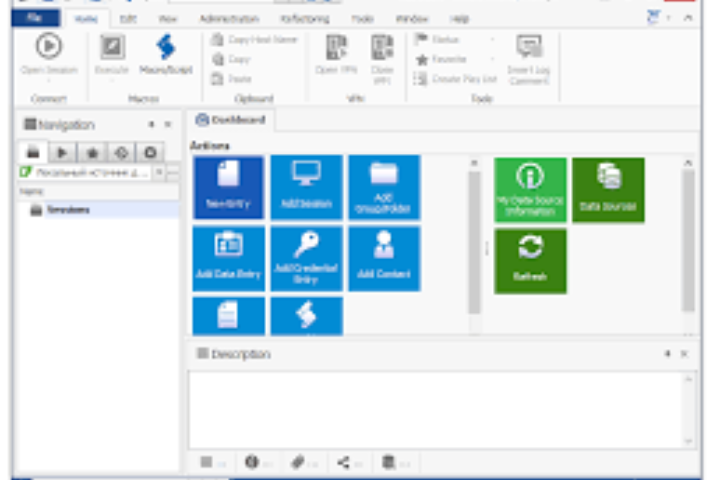Click the ellipsis button beside the data source field

click(173, 173)
